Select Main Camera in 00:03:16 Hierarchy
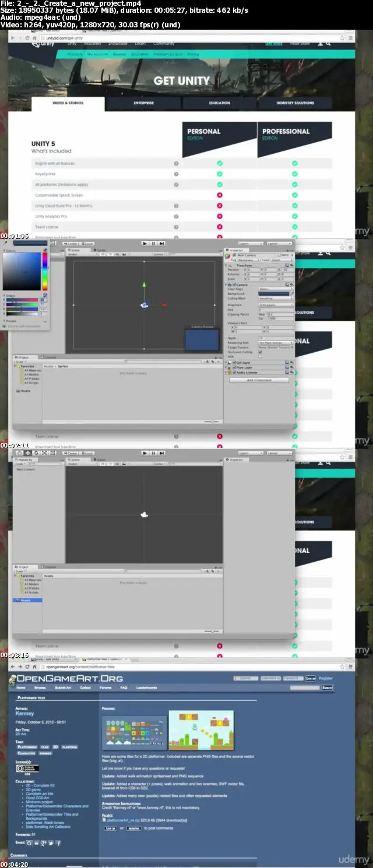373x868 pixels. point(26,469)
